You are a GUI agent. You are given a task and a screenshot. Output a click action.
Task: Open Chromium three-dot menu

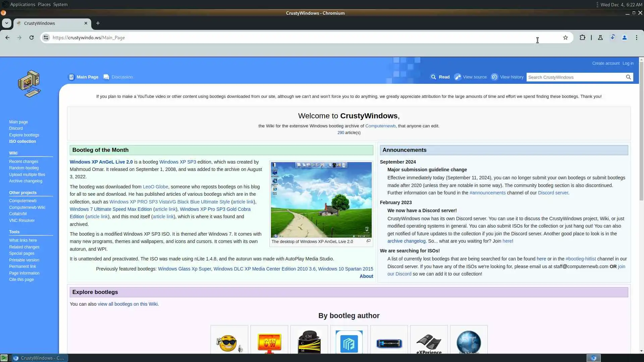coord(636,38)
